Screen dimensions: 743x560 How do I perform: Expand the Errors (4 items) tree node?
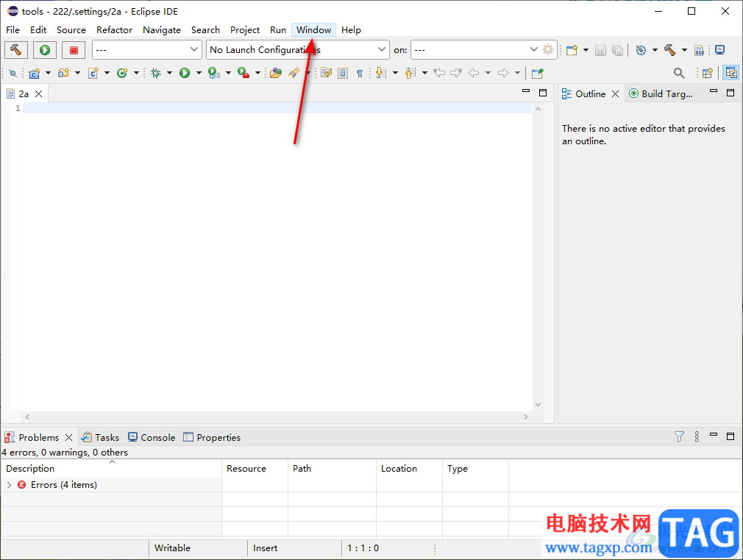[9, 485]
